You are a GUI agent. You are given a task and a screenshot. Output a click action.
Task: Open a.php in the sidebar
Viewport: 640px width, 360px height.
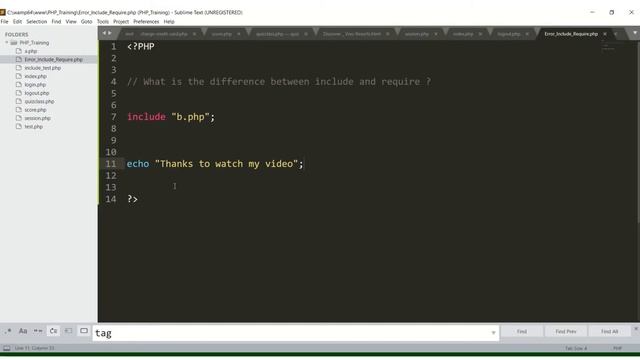point(31,51)
